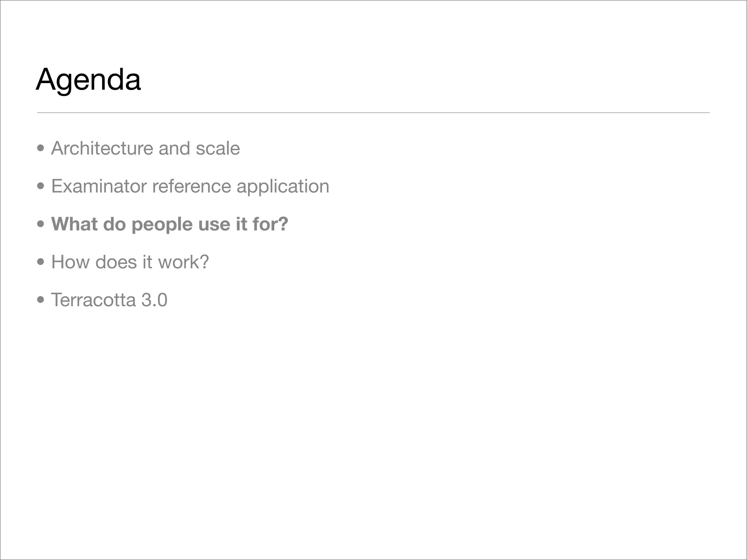Viewport: 747px width, 560px height.
Task: Click the bullet dot before Architecture and scale
Action: pos(41,148)
